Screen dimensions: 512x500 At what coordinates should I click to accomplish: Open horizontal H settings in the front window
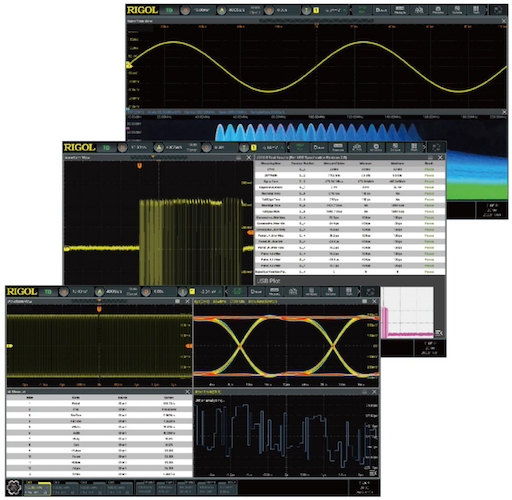(63, 292)
